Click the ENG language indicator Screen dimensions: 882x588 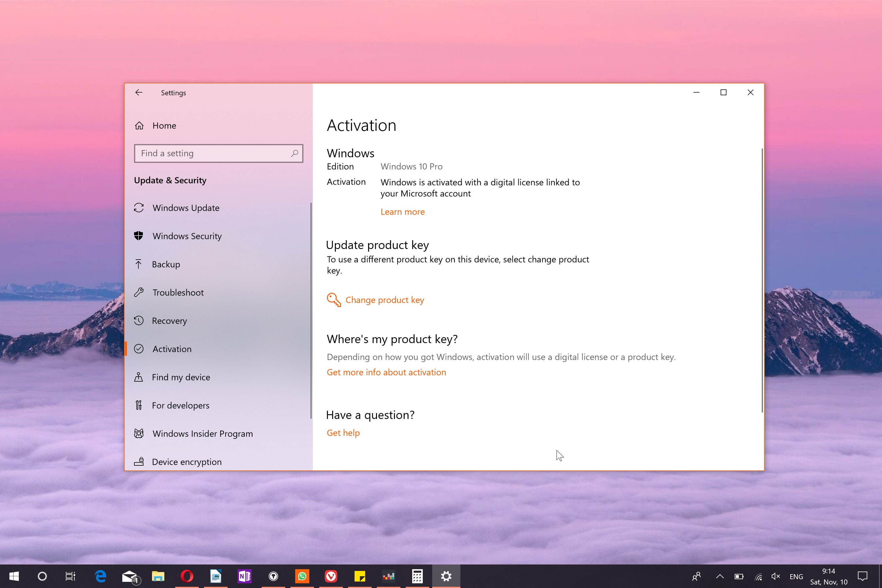[796, 576]
